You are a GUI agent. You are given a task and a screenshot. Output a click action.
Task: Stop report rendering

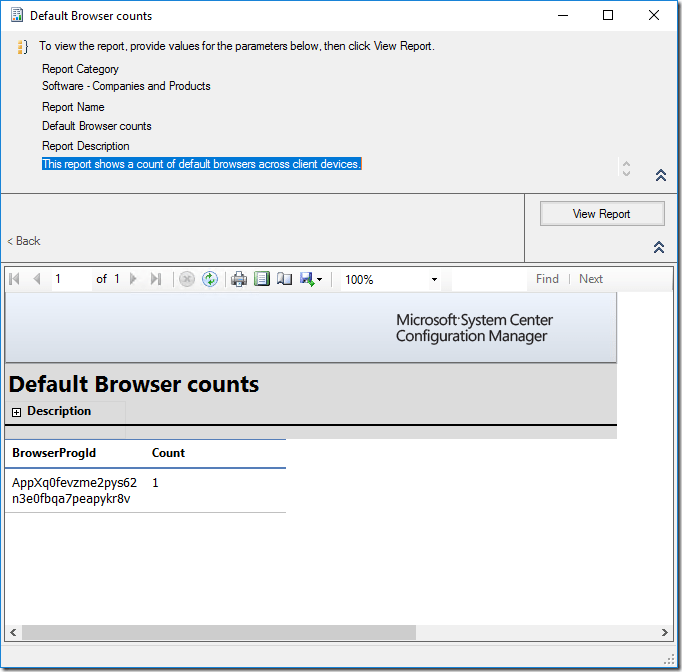pos(187,279)
